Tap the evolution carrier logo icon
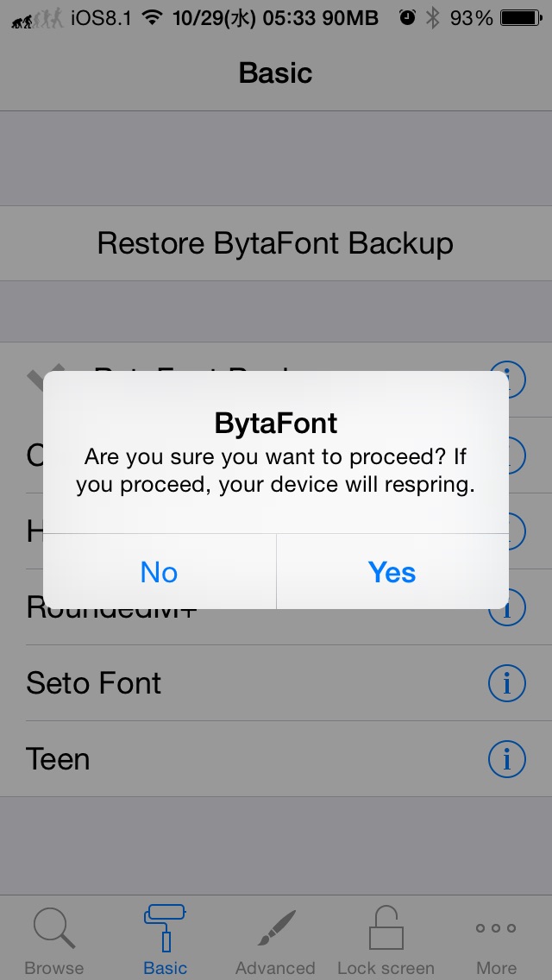 coord(37,19)
